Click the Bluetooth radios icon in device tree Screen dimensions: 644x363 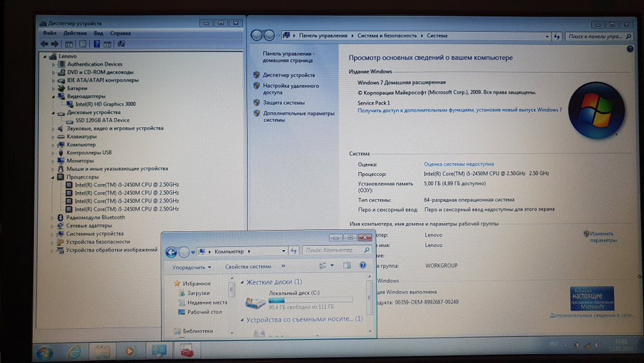tap(61, 217)
